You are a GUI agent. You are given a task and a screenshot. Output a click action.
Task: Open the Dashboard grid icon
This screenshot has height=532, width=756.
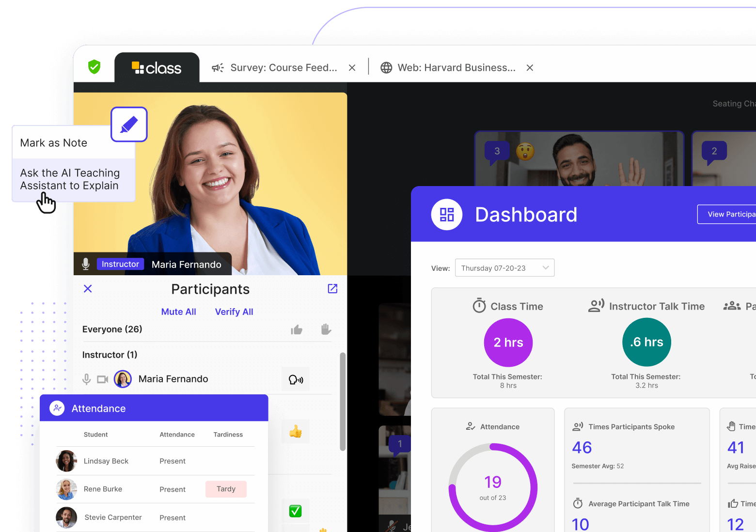pos(446,215)
